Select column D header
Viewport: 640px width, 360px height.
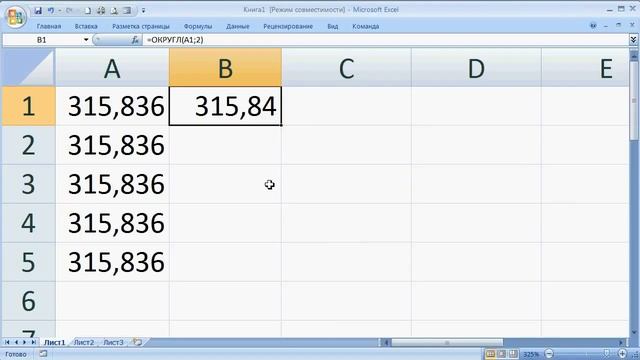tap(476, 68)
